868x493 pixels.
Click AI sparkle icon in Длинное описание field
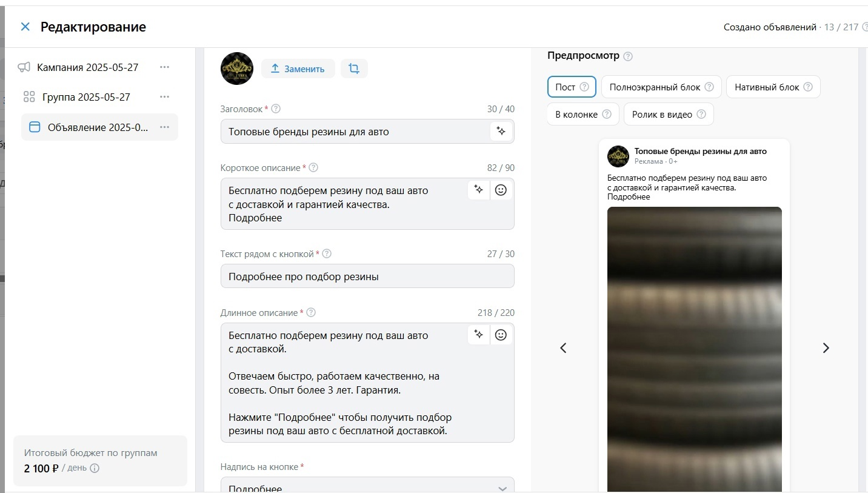point(478,335)
